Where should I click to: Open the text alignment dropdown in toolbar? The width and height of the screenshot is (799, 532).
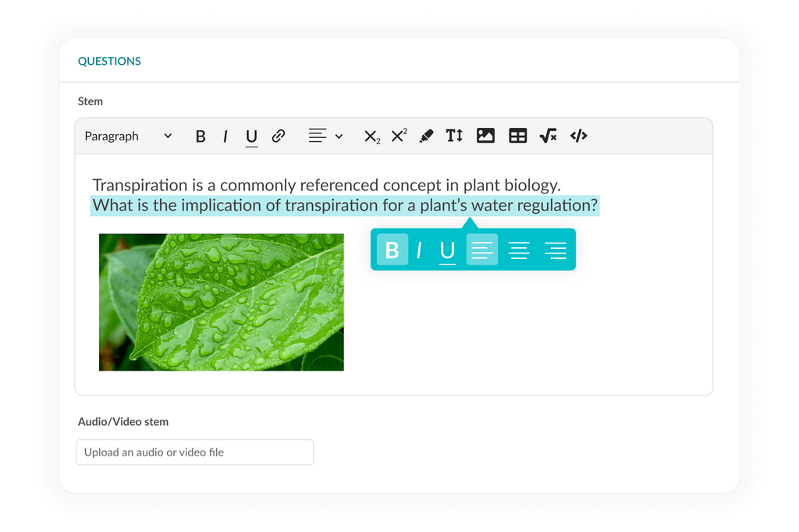click(325, 137)
